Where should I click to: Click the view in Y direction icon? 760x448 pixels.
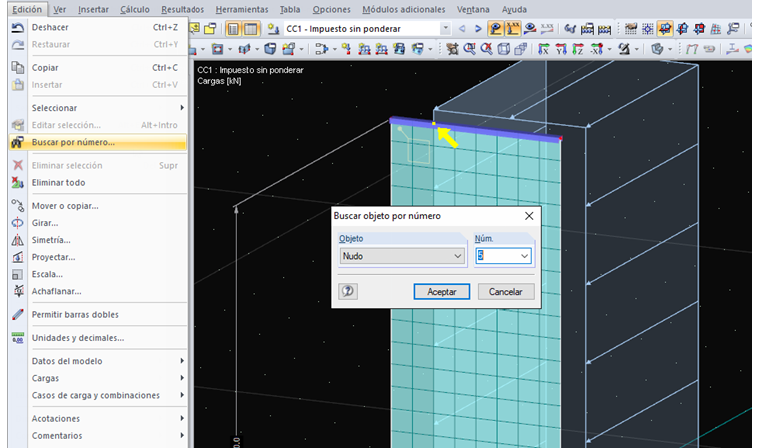coord(561,49)
